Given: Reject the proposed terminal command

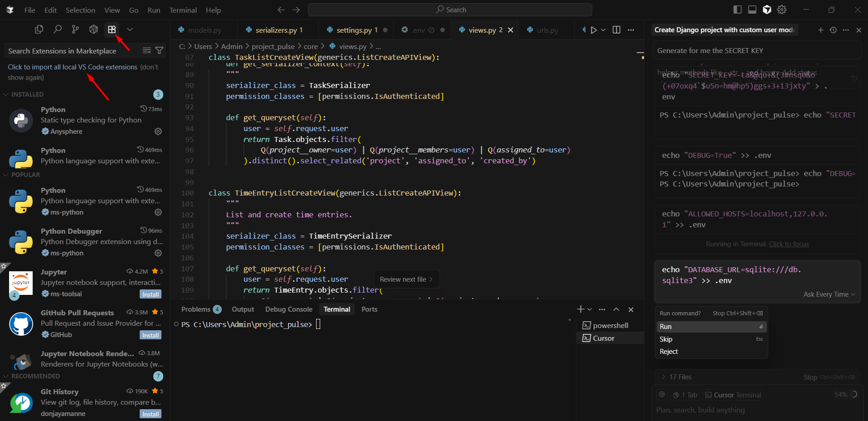Looking at the screenshot, I should pos(711,352).
